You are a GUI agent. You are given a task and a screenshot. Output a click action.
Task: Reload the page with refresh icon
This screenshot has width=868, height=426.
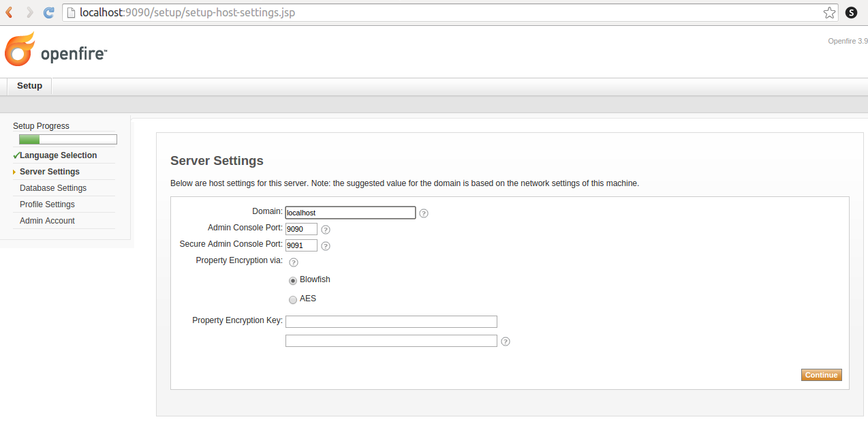point(48,12)
